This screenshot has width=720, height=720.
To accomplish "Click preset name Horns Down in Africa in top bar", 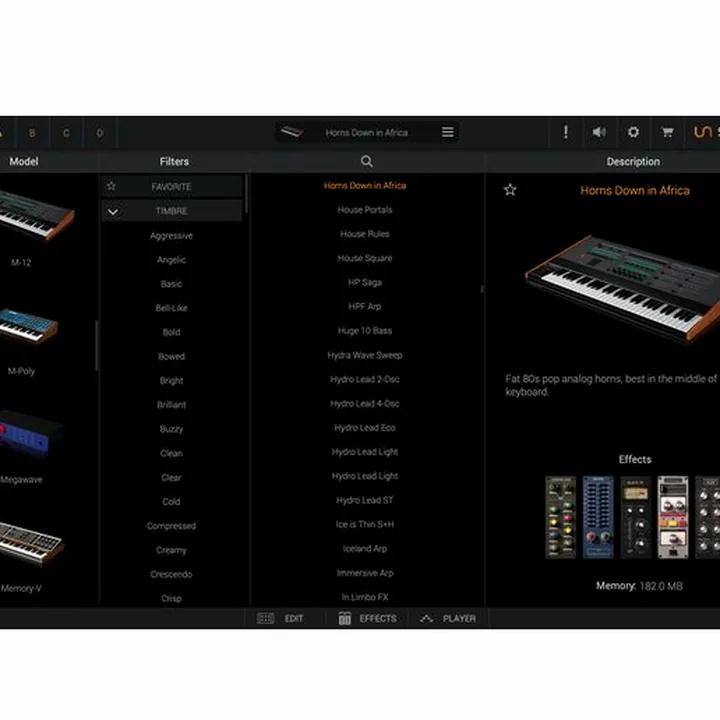I will point(366,133).
